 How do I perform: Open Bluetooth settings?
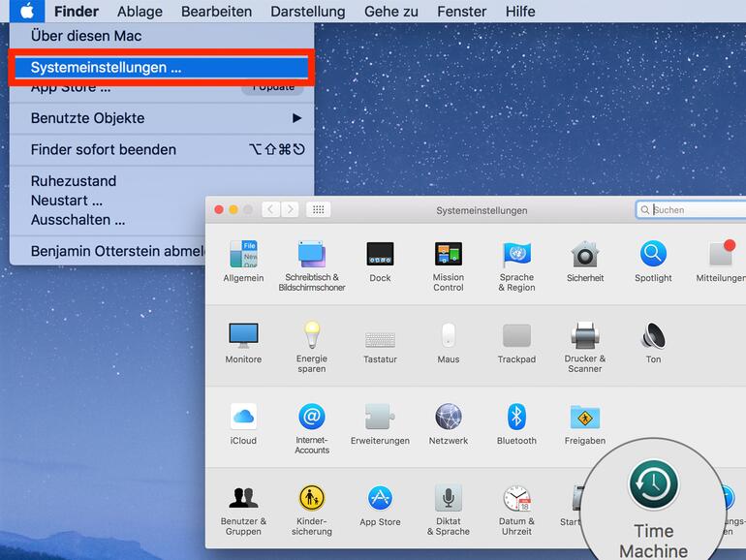tap(516, 424)
